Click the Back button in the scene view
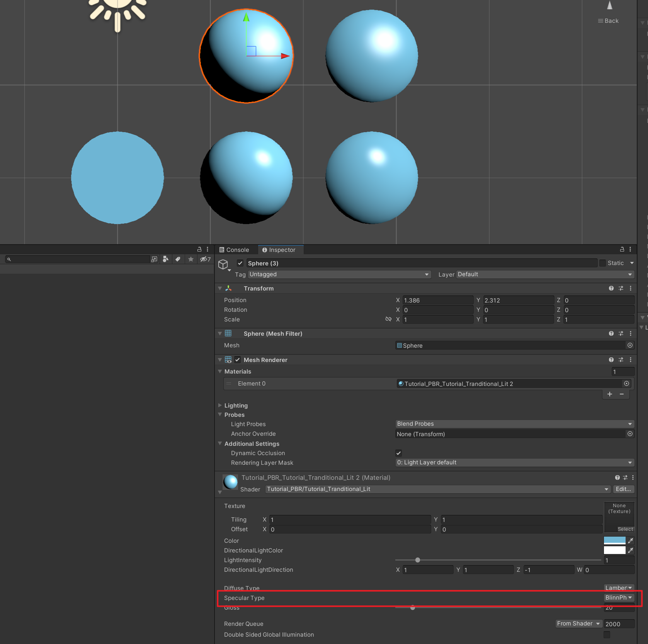Image resolution: width=648 pixels, height=644 pixels. pyautogui.click(x=608, y=20)
